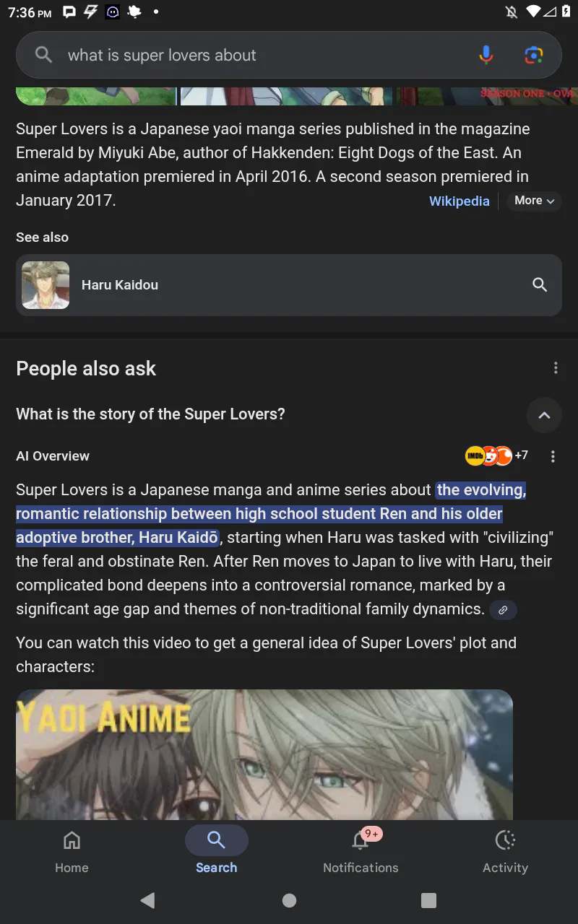Tap the magnifier icon in the search bar
Screen dimensions: 578x924
(43, 55)
